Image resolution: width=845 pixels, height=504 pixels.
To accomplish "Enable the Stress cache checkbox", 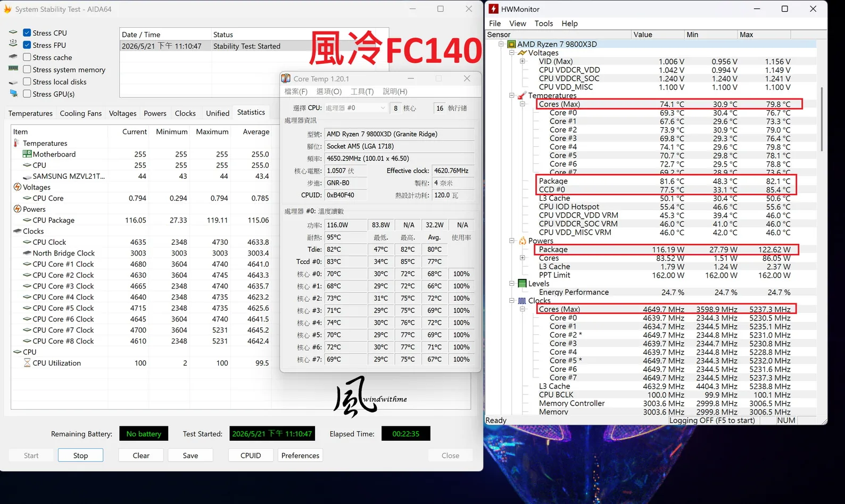I will point(27,57).
